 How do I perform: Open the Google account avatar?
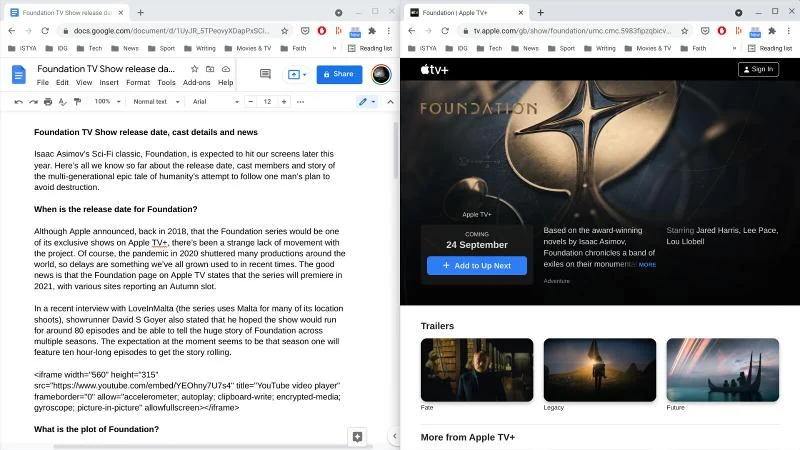381,74
